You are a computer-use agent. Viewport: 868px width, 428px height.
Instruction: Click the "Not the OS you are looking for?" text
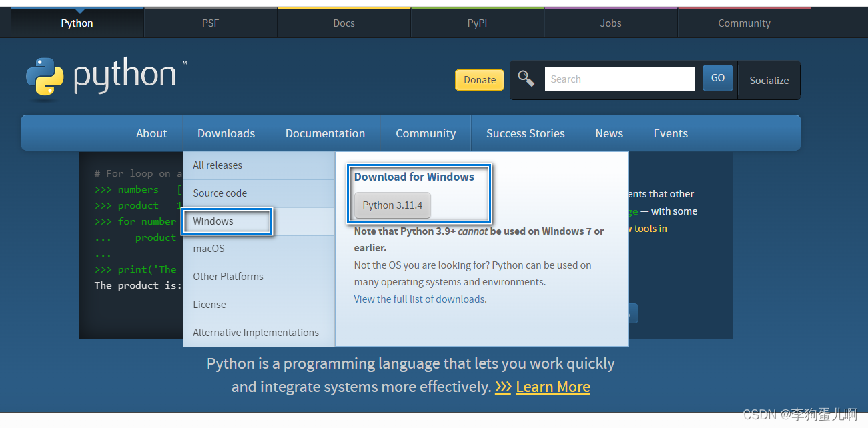pos(422,265)
